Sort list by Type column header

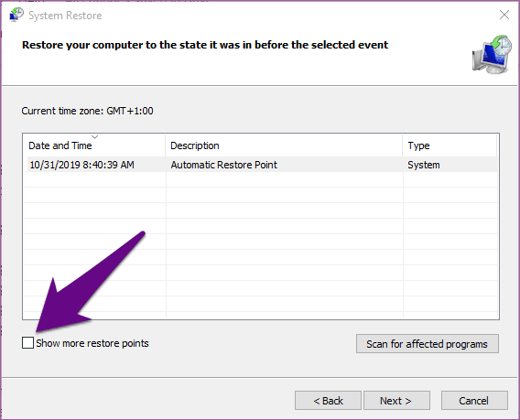[450, 145]
